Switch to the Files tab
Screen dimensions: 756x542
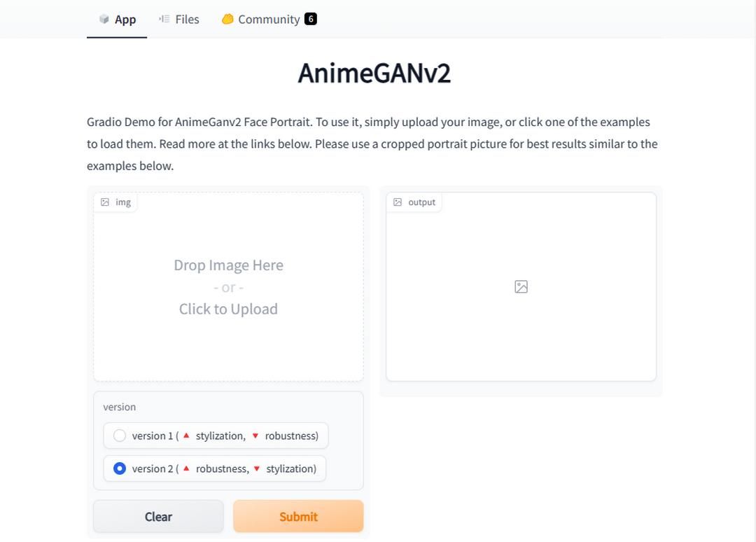coord(179,20)
